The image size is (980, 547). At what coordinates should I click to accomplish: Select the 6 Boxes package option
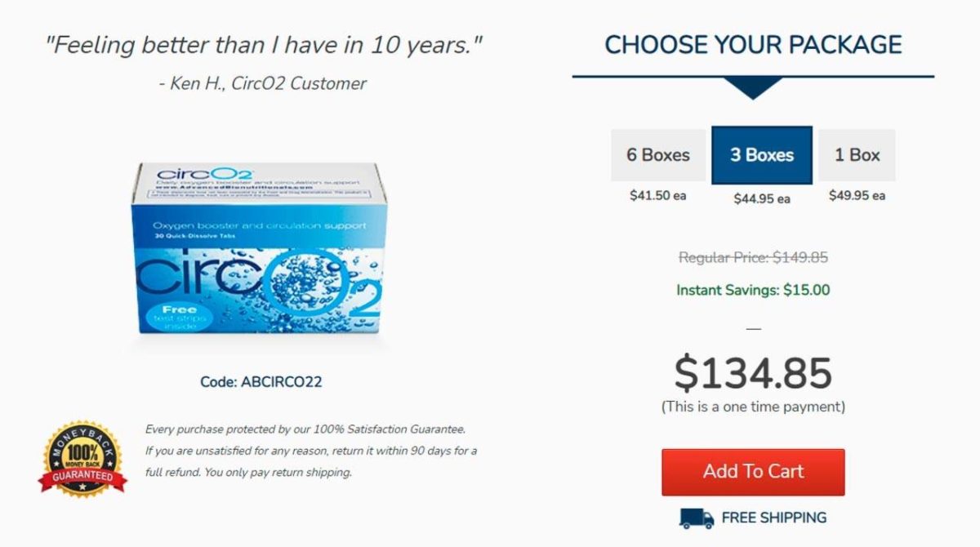point(657,154)
